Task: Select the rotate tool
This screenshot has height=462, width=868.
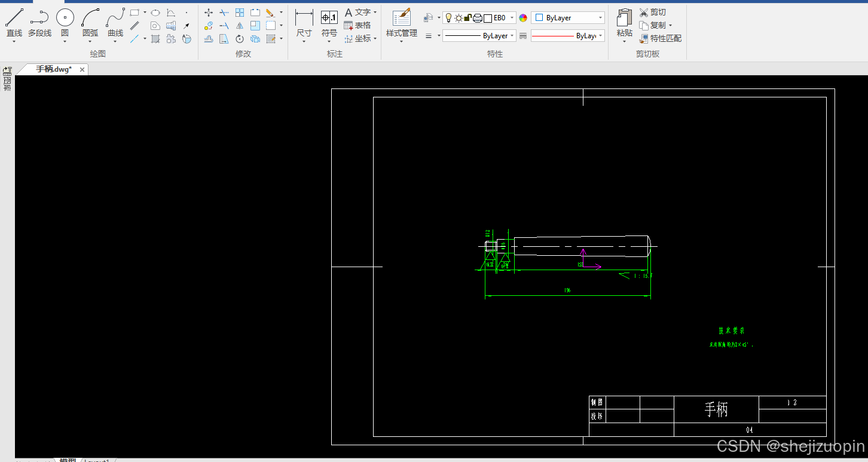Action: pyautogui.click(x=240, y=39)
